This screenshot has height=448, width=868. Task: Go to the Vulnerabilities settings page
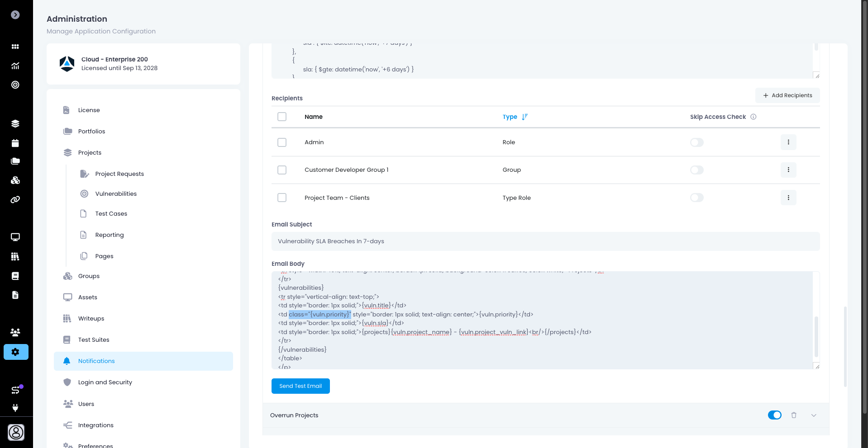(x=116, y=193)
